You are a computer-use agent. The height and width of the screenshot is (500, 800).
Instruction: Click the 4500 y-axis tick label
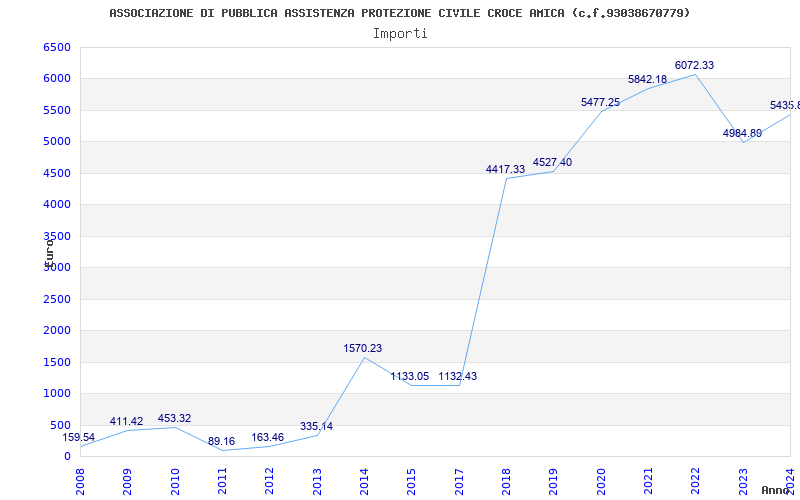point(57,173)
